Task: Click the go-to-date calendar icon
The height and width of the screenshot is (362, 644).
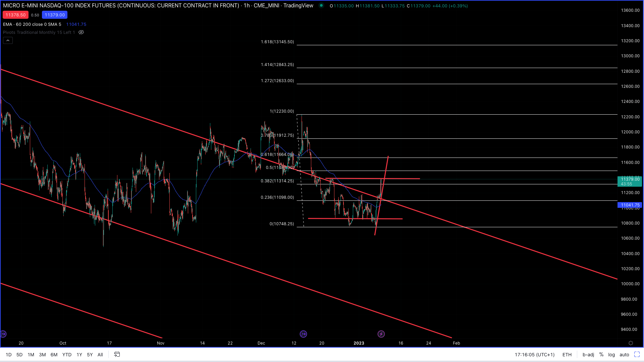Action: (117, 355)
